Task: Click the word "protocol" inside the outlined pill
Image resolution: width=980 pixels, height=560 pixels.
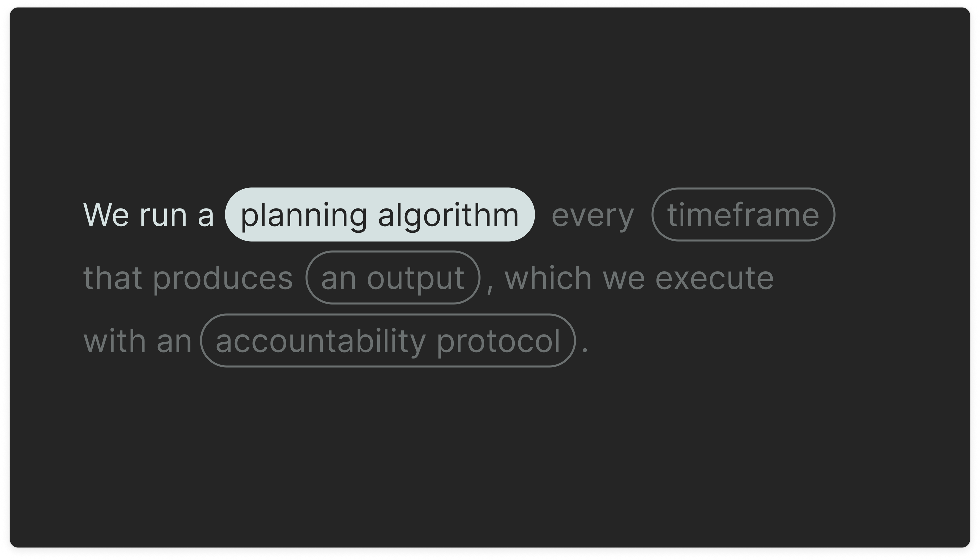Action: pos(498,341)
